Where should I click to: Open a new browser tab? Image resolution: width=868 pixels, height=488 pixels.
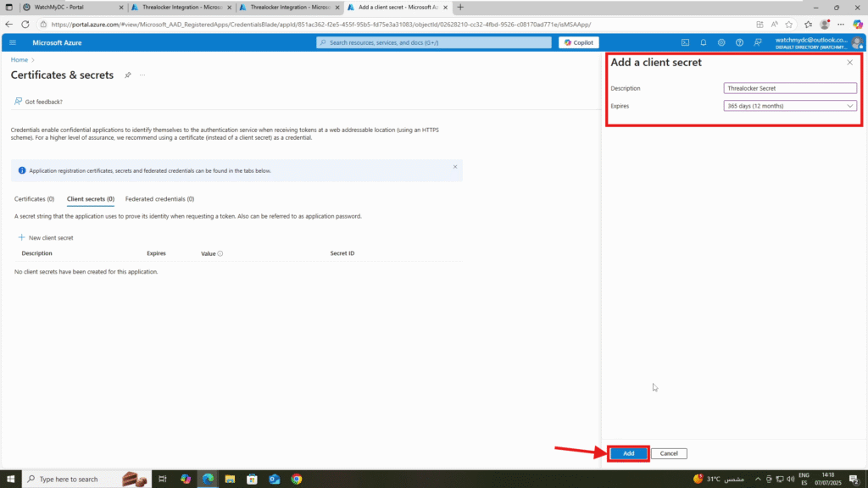click(460, 7)
